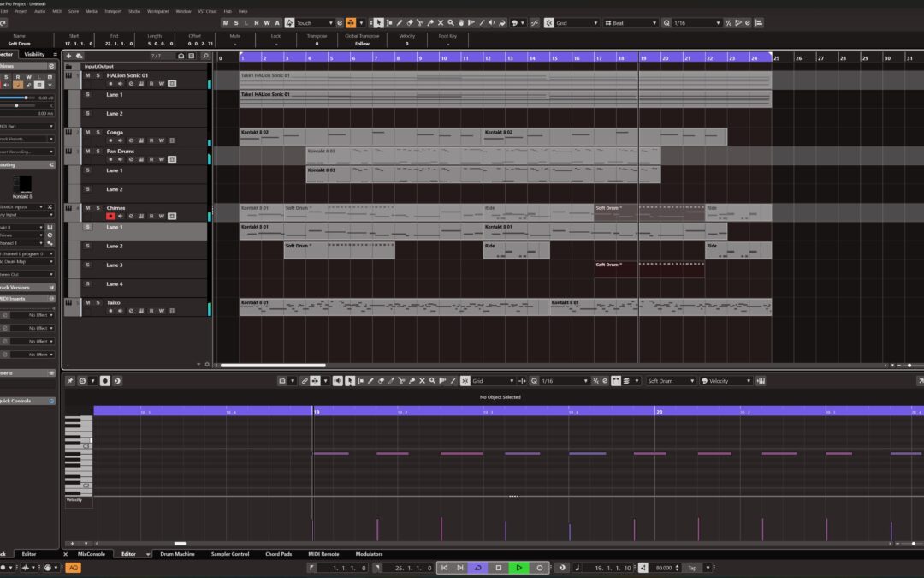Image resolution: width=924 pixels, height=578 pixels.
Task: Mute the Conga track
Action: 86,133
